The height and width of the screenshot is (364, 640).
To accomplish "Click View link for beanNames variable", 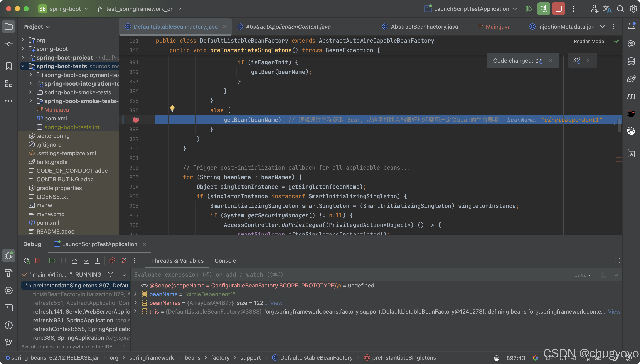I will (x=276, y=303).
